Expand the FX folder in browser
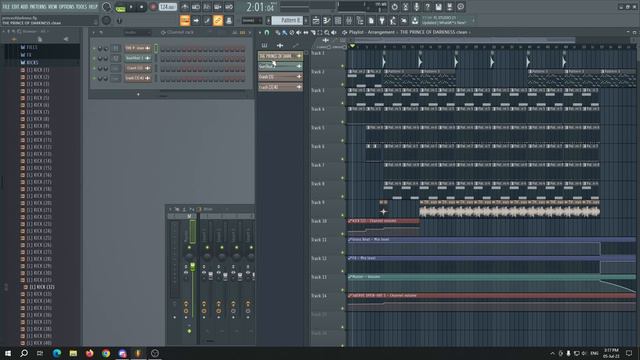 [x=26, y=55]
